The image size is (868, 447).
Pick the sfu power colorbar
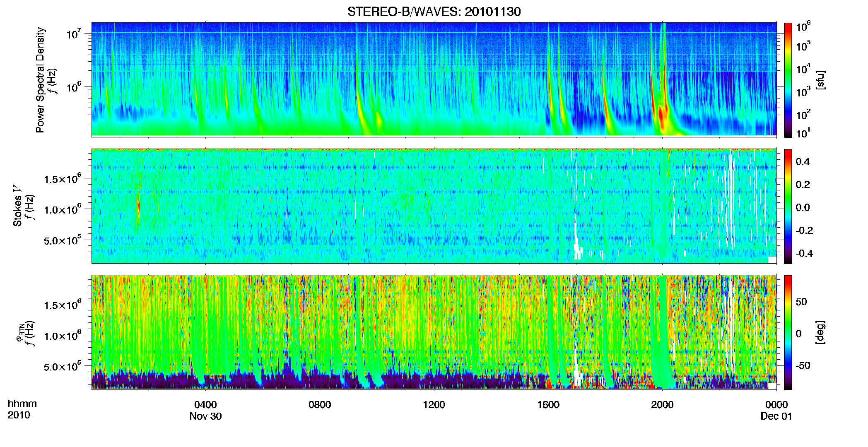[x=788, y=80]
